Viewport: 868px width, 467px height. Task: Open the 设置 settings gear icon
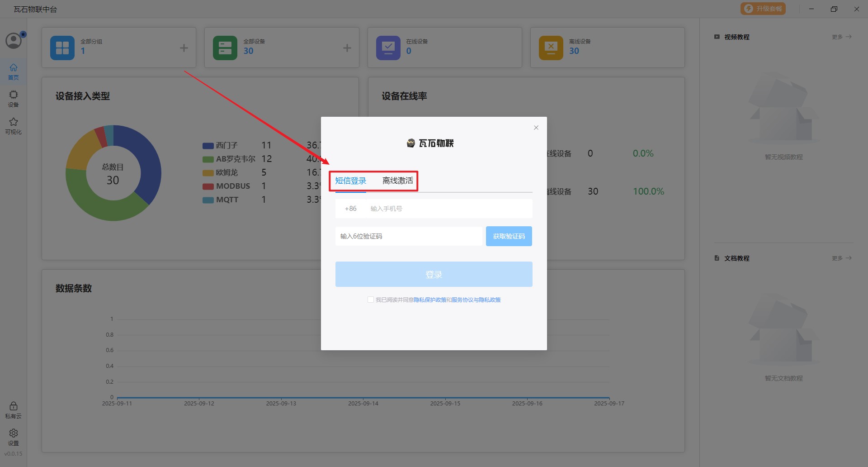tap(14, 437)
